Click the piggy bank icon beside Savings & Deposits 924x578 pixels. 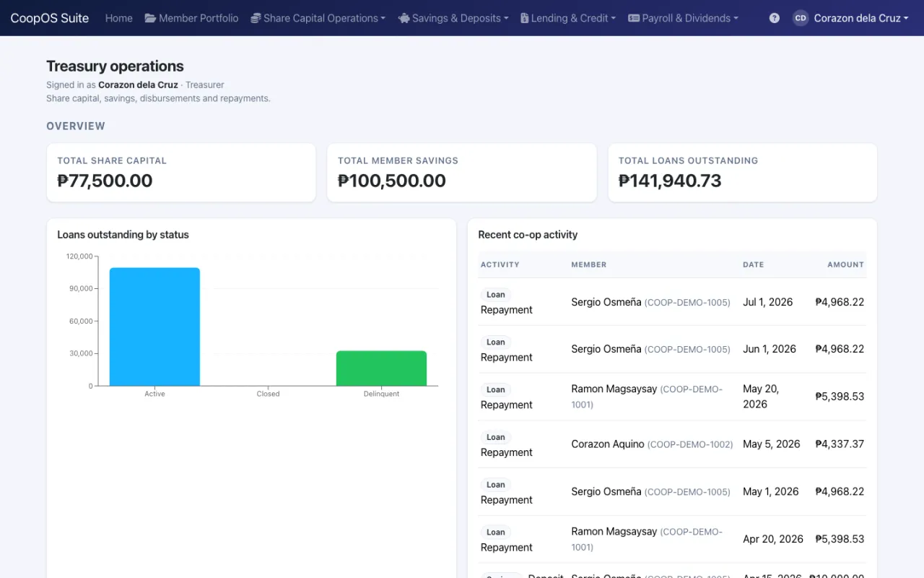(404, 18)
